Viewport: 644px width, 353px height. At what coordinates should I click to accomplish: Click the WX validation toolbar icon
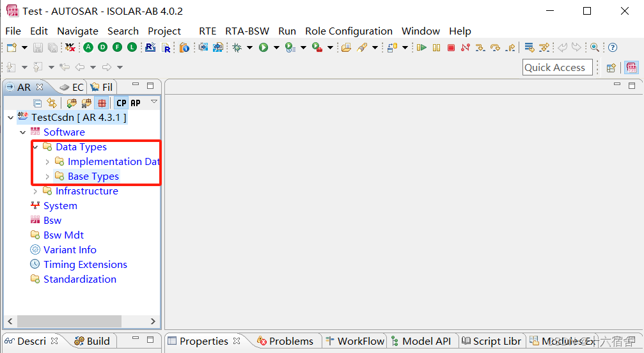coord(70,47)
